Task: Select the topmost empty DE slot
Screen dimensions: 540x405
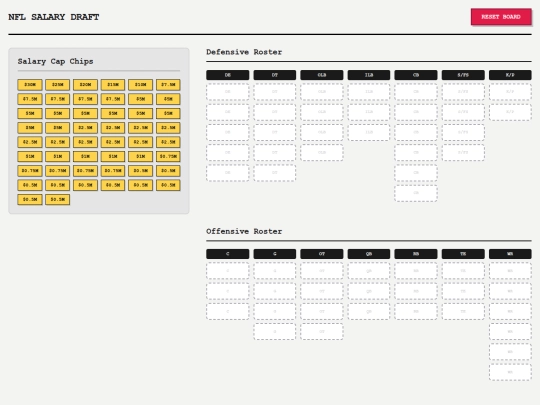Action: (228, 92)
